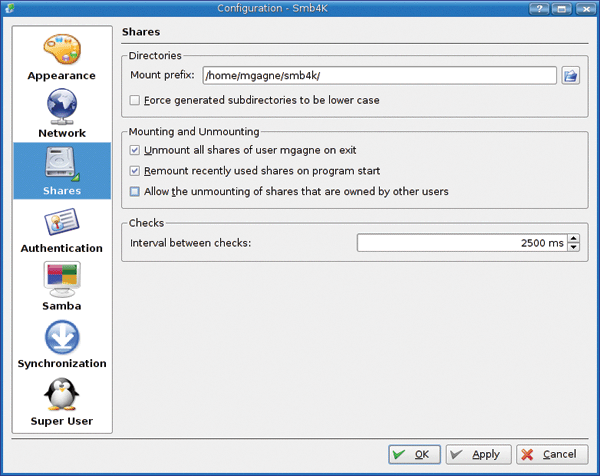Disable unmount all shares on exit
This screenshot has width=600, height=476.
[x=135, y=150]
